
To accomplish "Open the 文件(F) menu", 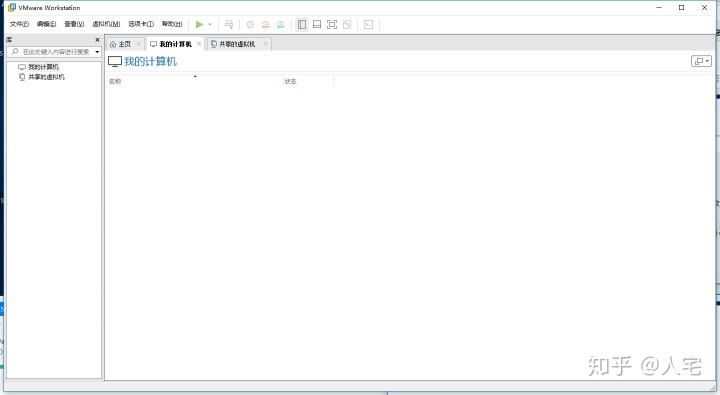I will [19, 24].
